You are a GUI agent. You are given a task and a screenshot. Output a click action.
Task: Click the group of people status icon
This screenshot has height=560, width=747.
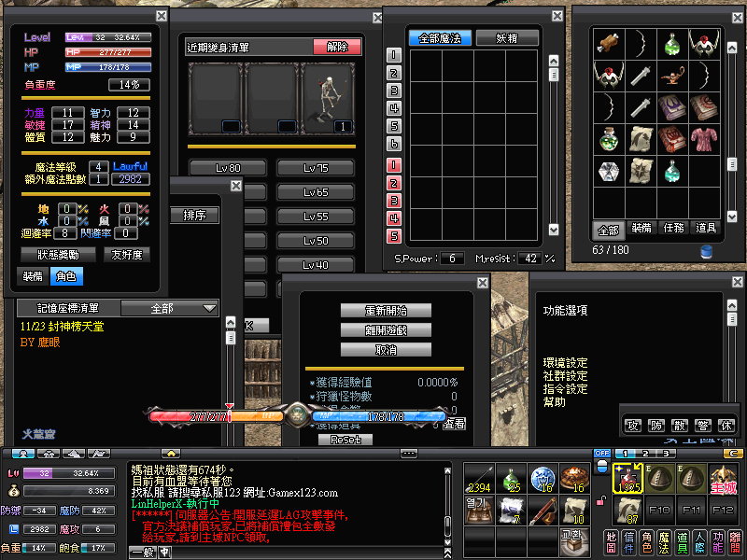point(49,454)
